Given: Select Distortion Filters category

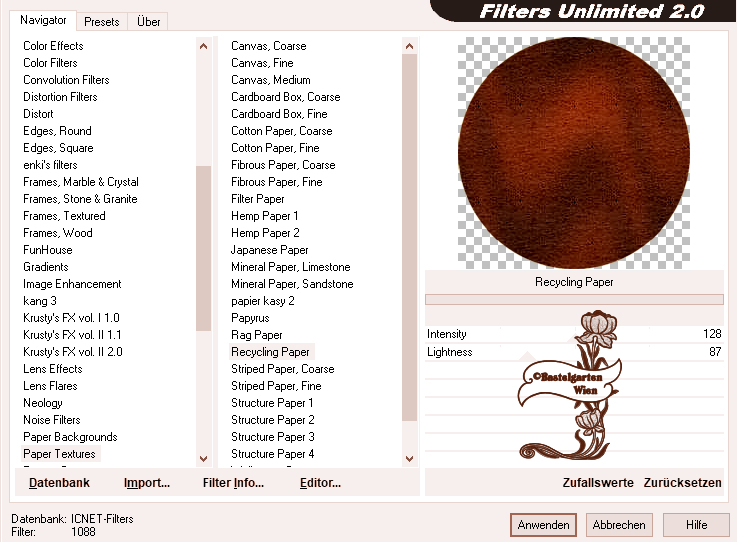Looking at the screenshot, I should point(60,97).
